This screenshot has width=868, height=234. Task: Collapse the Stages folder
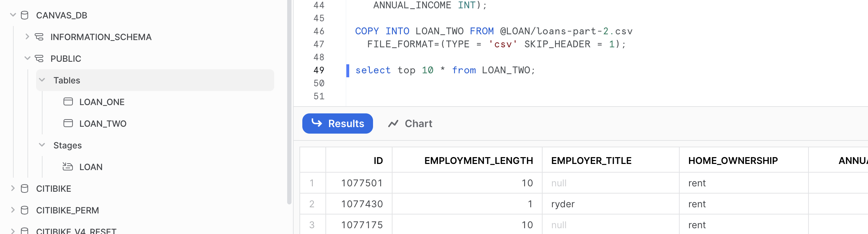click(x=42, y=145)
